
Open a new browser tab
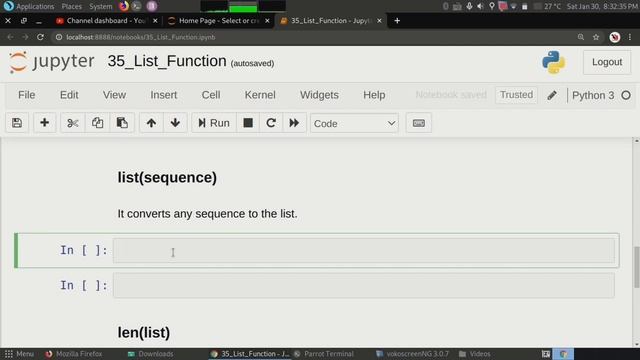coord(397,21)
